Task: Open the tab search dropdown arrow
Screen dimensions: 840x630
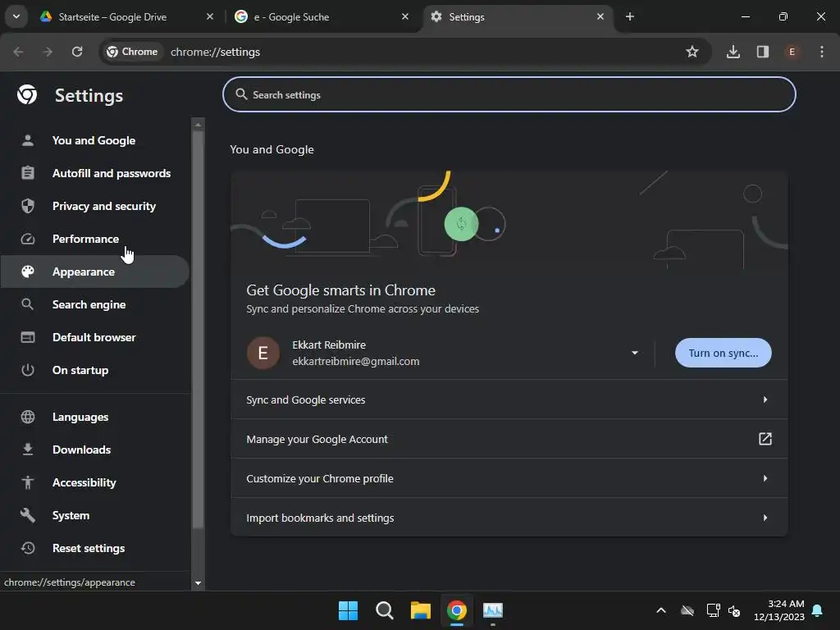Action: pyautogui.click(x=16, y=16)
